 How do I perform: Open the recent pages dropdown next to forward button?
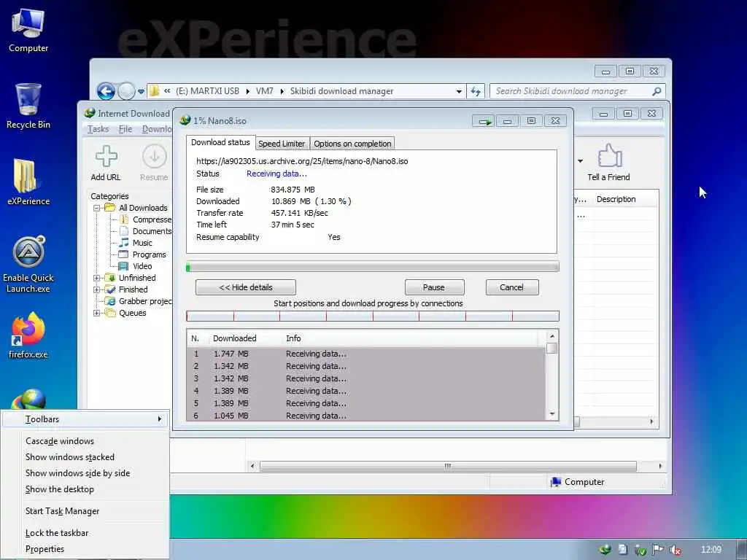141,91
